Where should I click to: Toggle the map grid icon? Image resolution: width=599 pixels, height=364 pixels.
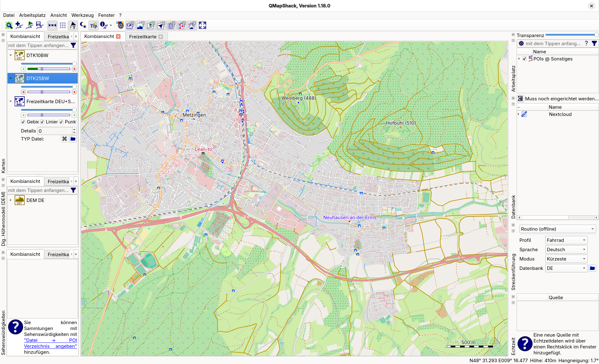tap(63, 26)
